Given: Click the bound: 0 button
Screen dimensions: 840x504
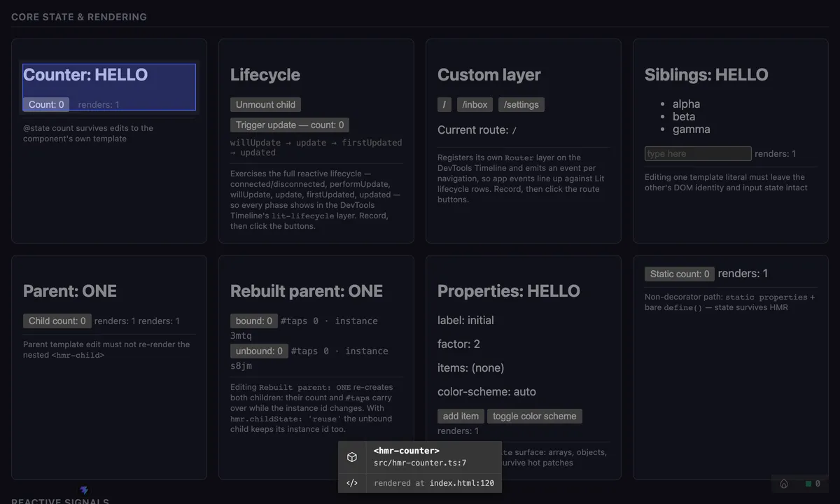Looking at the screenshot, I should 254,321.
